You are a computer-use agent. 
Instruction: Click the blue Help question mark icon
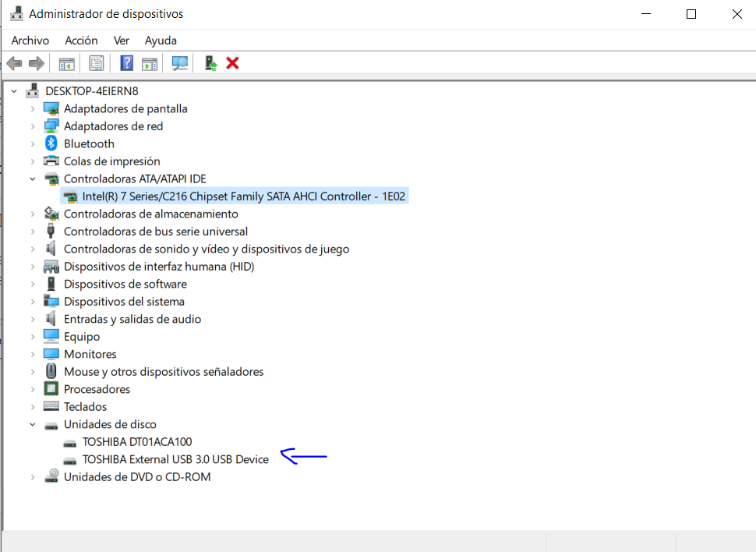[126, 63]
